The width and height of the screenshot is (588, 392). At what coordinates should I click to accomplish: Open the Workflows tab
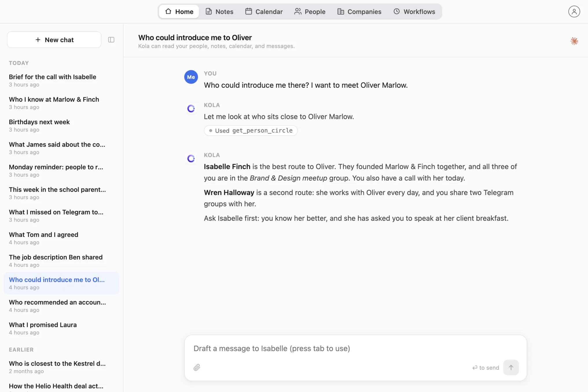pyautogui.click(x=414, y=12)
